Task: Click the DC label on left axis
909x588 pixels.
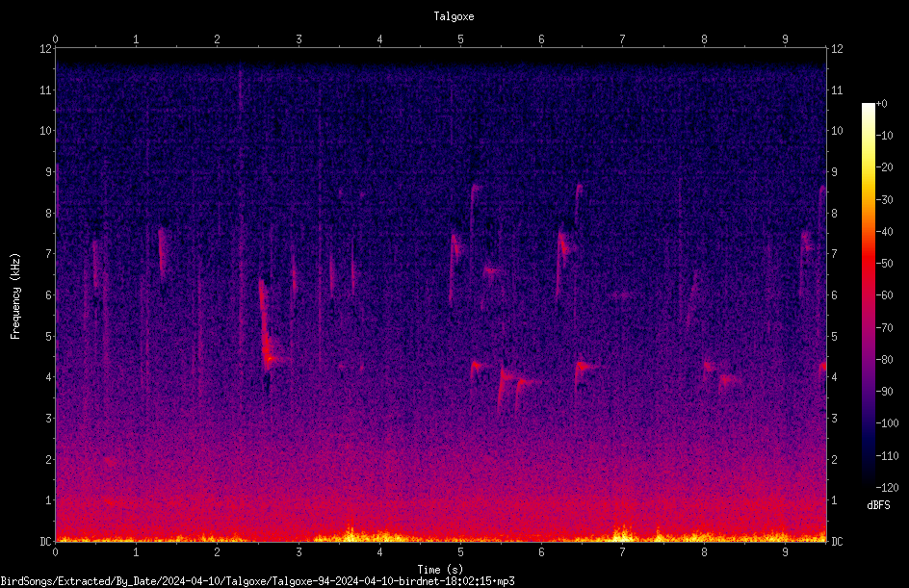Action: 46,541
